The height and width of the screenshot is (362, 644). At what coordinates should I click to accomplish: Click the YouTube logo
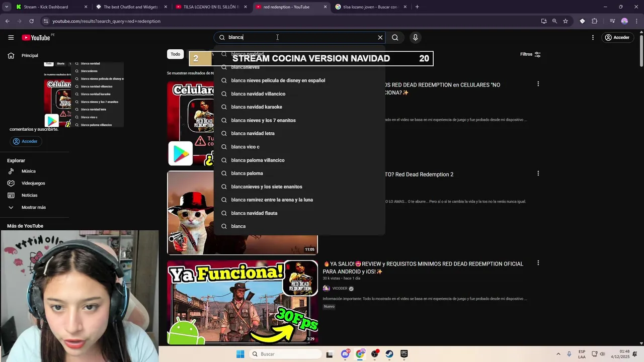pos(36,38)
